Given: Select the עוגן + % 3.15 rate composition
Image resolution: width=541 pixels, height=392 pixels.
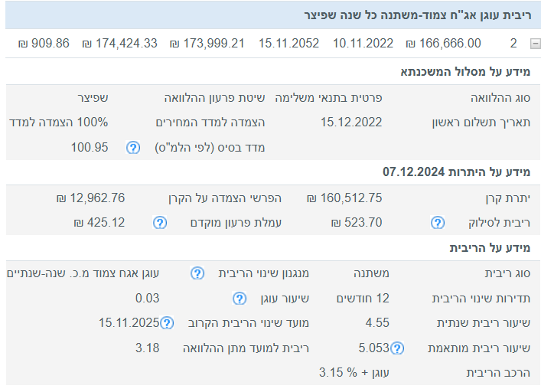Looking at the screenshot, I should click(x=354, y=373).
